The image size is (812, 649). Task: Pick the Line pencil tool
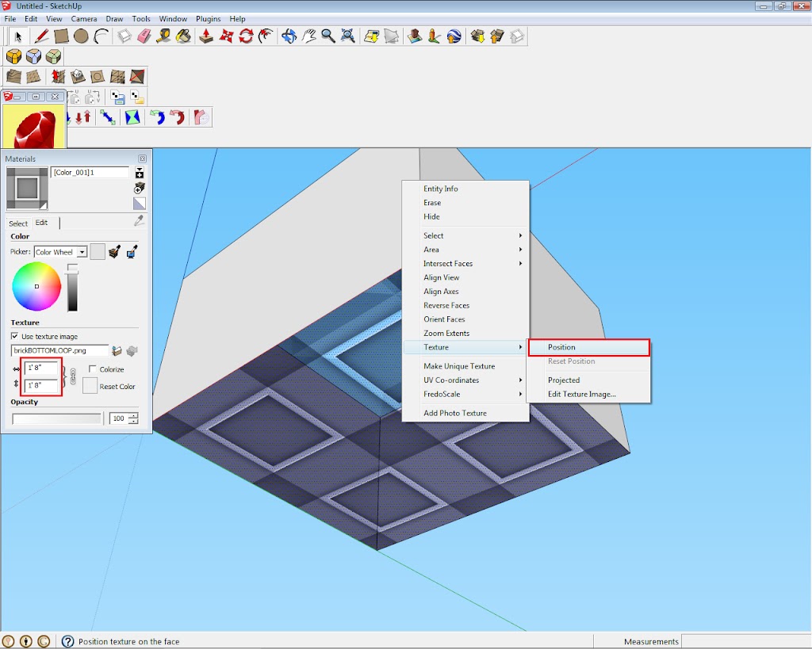tap(41, 36)
